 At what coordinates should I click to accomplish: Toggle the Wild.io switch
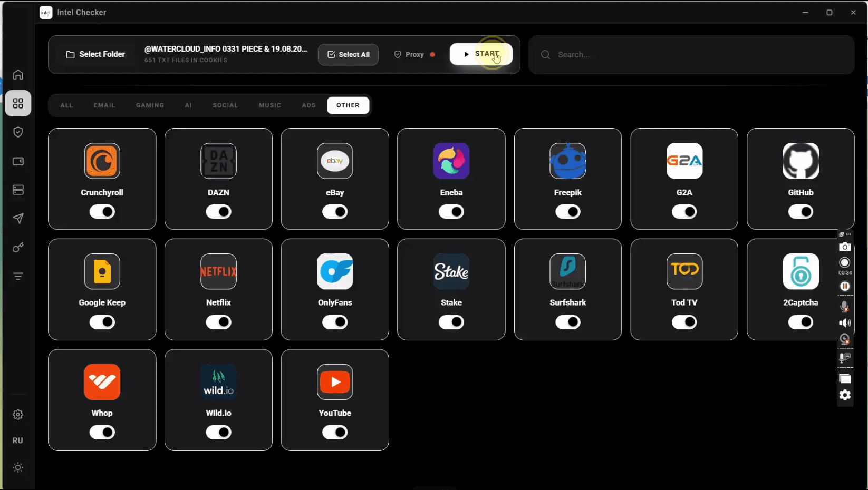pyautogui.click(x=218, y=433)
